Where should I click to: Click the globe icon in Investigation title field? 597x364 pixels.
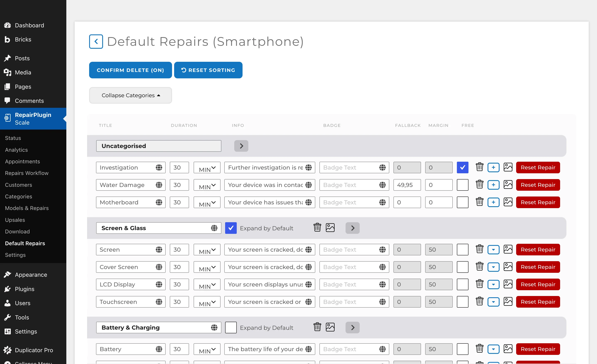(159, 167)
